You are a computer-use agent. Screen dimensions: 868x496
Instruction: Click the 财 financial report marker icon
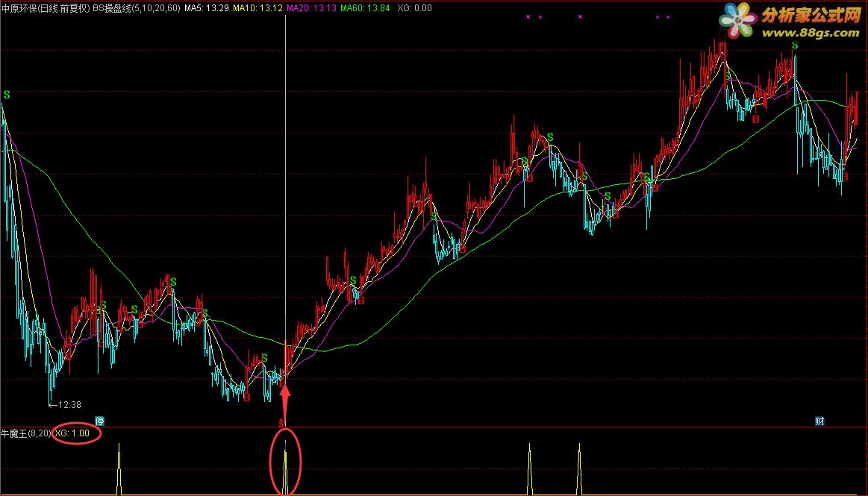819,421
